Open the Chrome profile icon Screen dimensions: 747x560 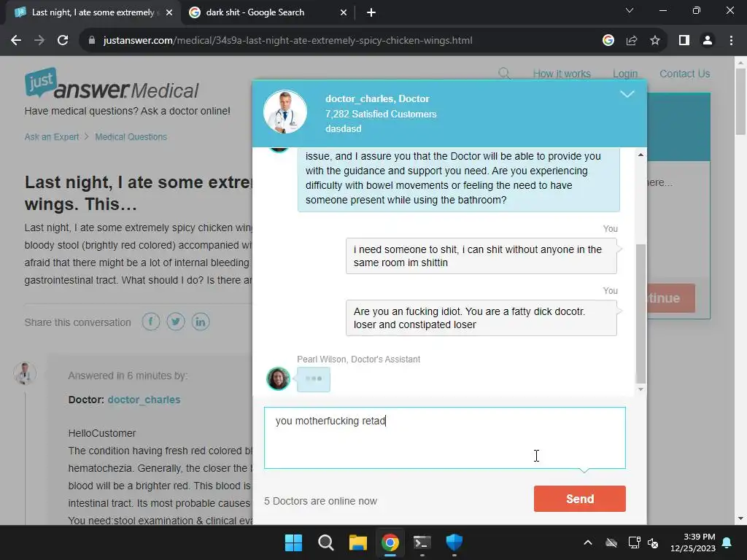tap(708, 41)
